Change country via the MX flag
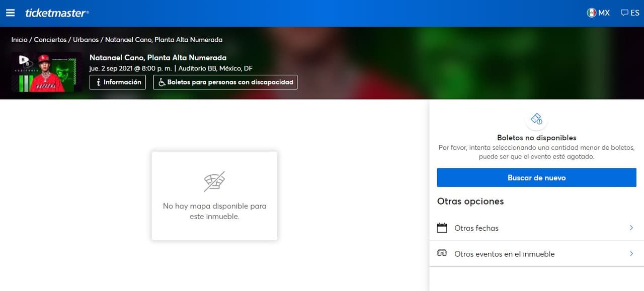 [598, 13]
